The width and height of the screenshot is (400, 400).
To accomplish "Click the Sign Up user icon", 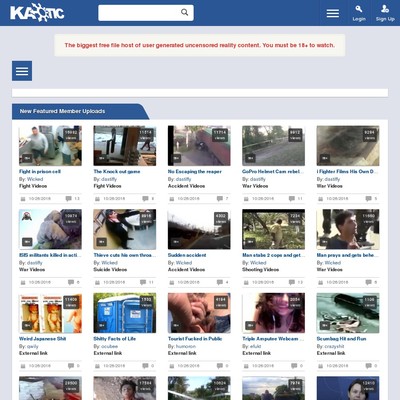I will point(385,9).
